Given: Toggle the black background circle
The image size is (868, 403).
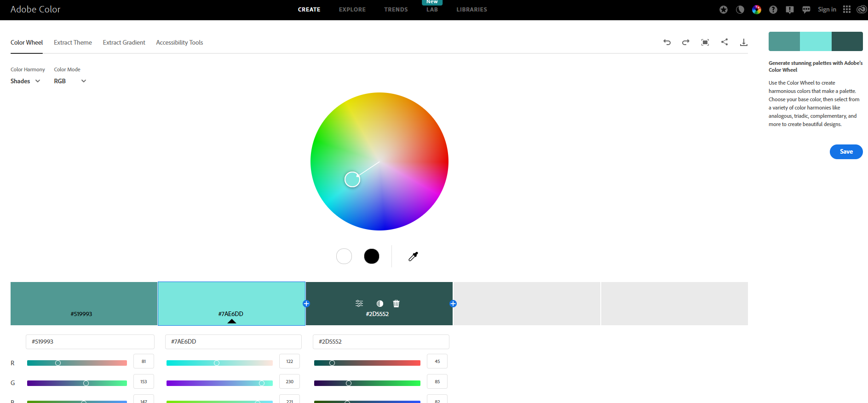Looking at the screenshot, I should (372, 256).
